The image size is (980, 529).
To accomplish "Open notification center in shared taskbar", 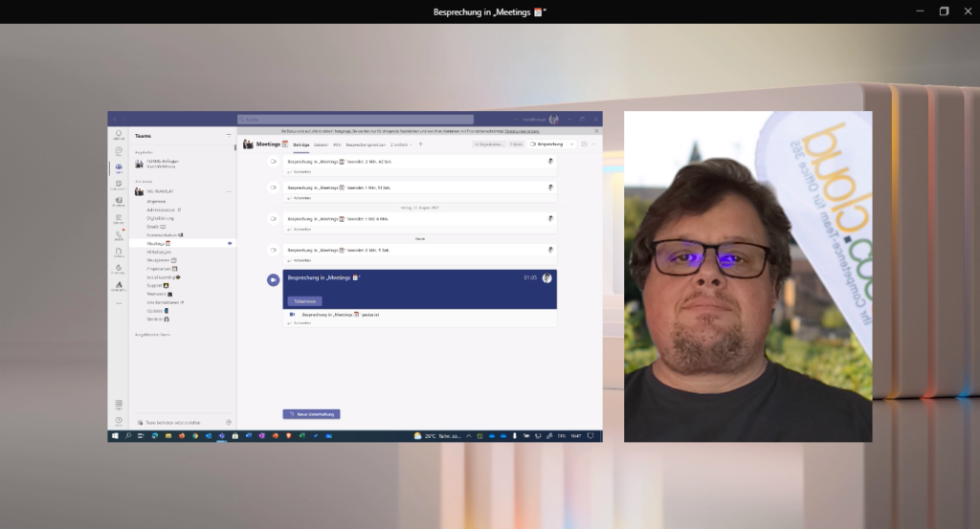I will (x=590, y=436).
